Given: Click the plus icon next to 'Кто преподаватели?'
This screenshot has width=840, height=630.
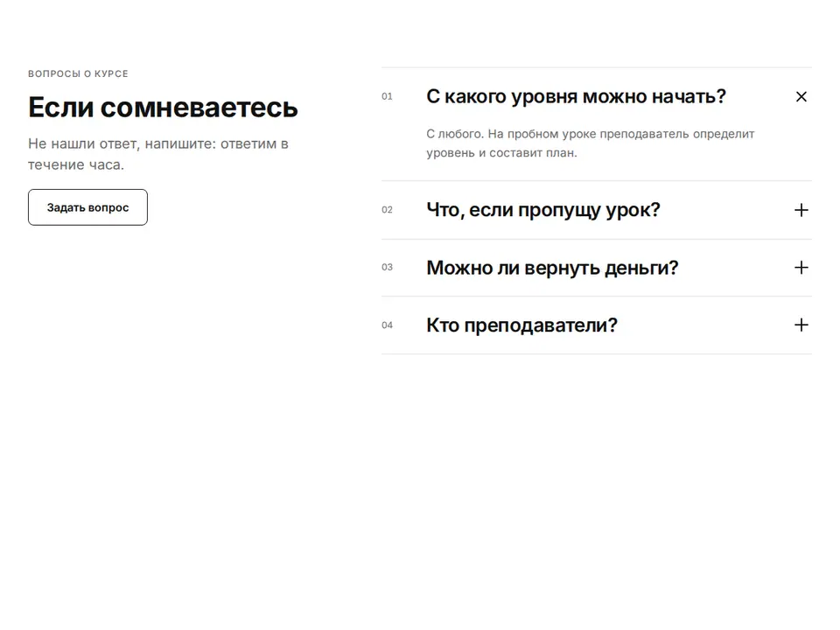Looking at the screenshot, I should (x=801, y=325).
